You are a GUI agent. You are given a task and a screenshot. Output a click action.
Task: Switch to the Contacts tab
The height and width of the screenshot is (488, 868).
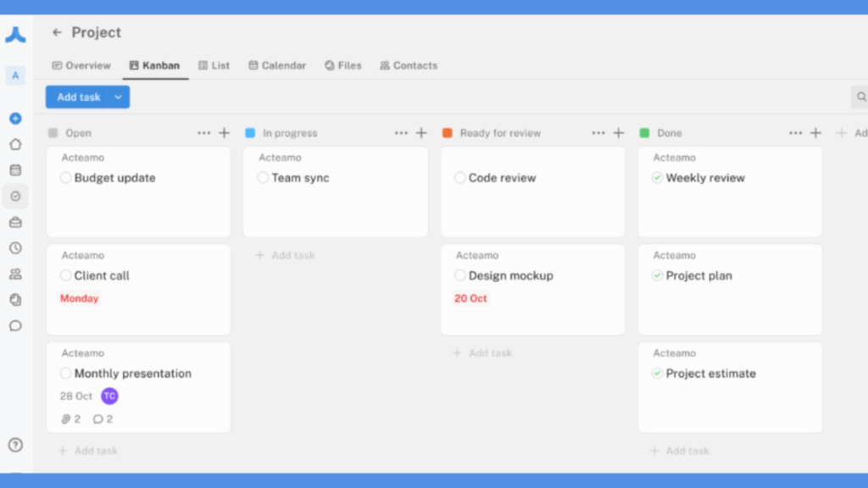click(409, 65)
